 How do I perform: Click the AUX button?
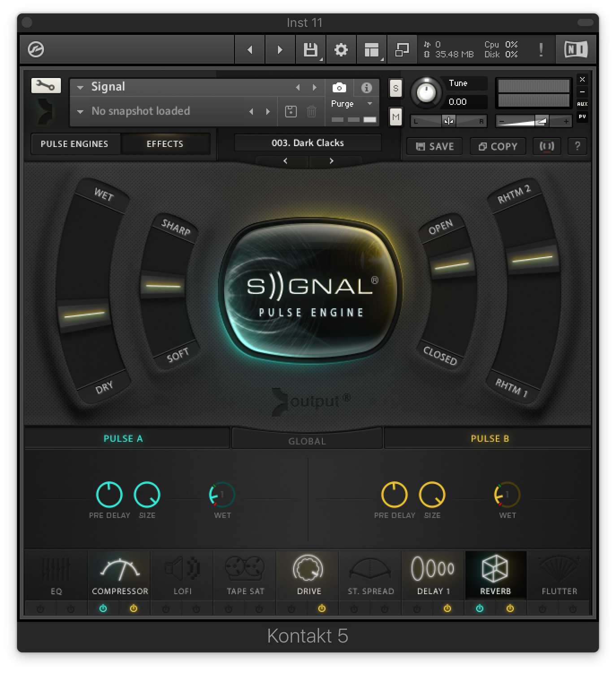click(x=582, y=104)
